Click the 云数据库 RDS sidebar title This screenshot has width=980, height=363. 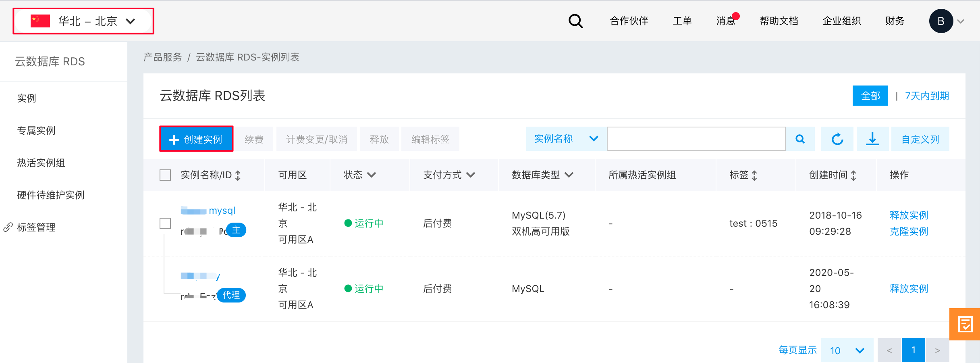(x=50, y=62)
